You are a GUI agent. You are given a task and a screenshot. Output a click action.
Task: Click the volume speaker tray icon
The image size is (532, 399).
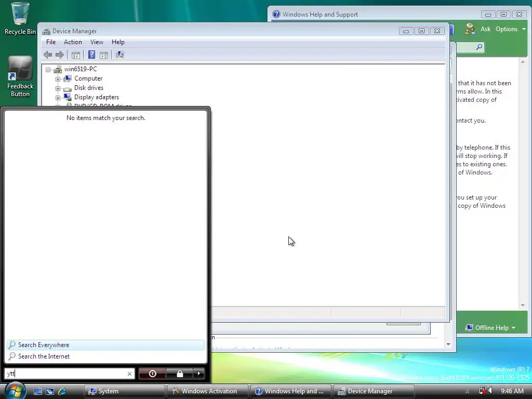click(490, 391)
